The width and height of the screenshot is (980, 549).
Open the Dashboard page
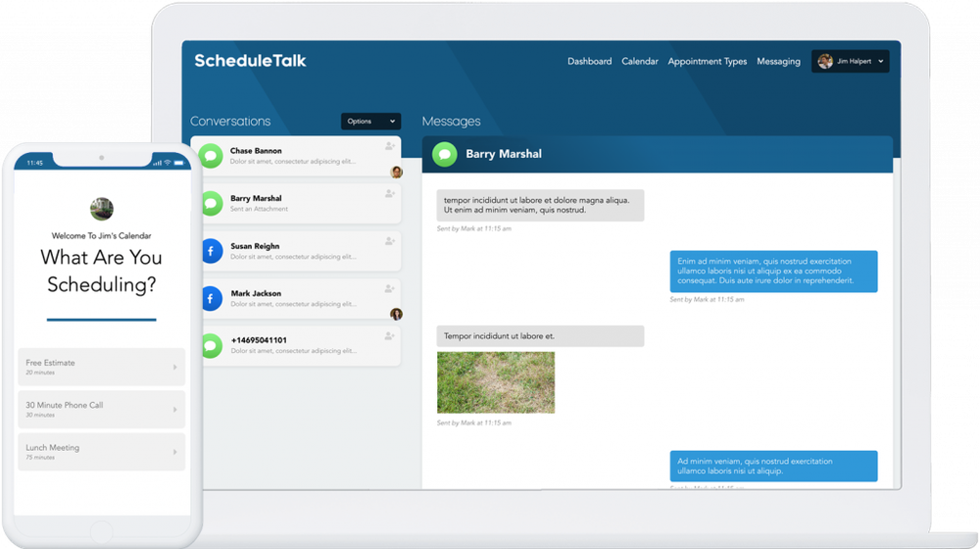click(x=589, y=62)
